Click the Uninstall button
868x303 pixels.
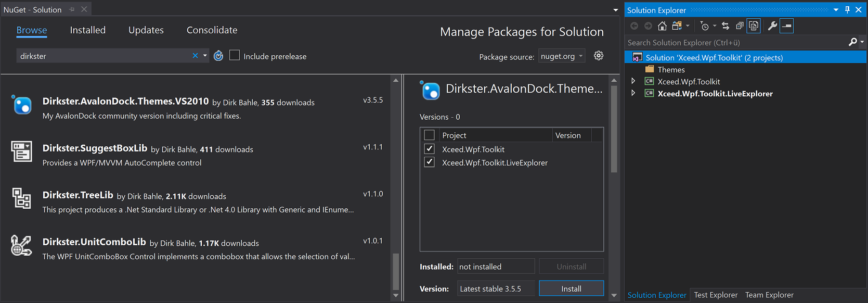571,267
